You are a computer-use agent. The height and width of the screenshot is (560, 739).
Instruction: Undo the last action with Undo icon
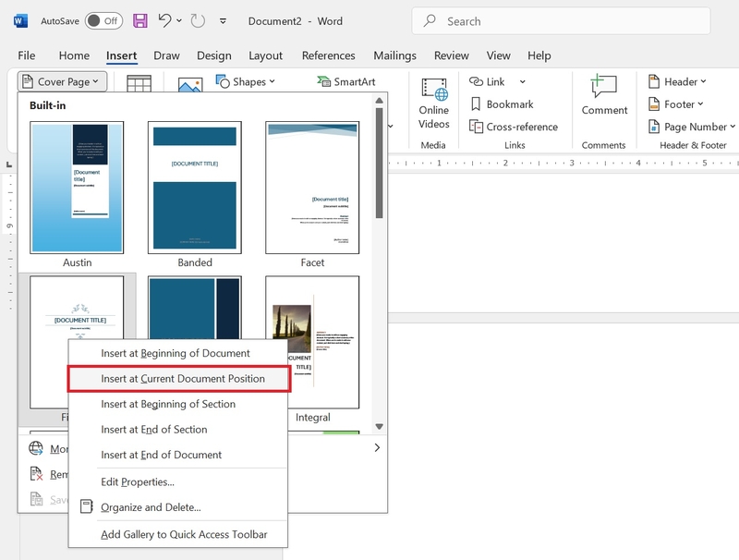tap(164, 20)
